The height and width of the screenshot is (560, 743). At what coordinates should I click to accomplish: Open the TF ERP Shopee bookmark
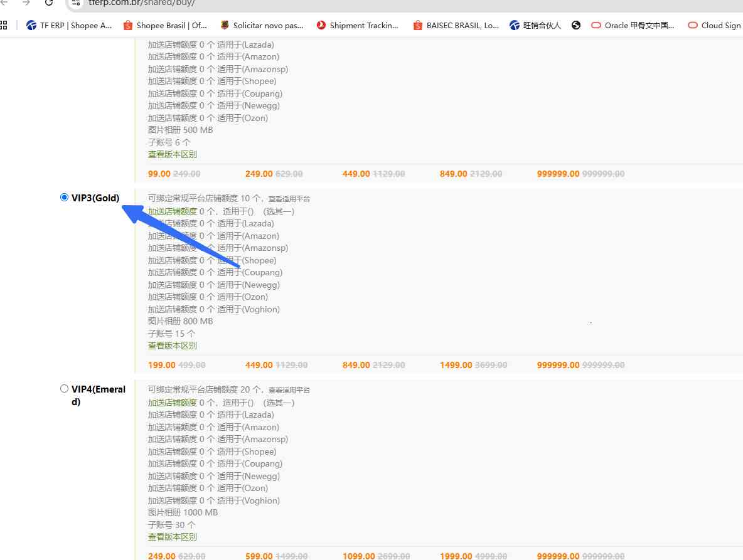point(69,26)
